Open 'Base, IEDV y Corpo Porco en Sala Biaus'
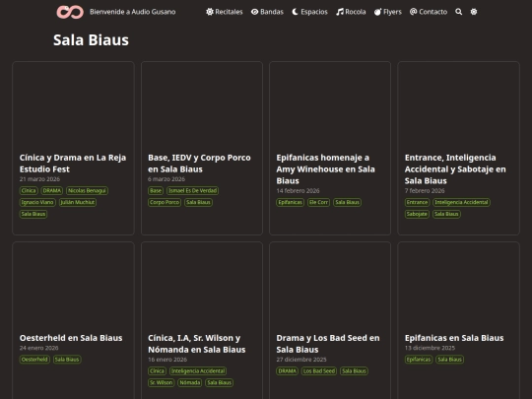 tap(199, 164)
